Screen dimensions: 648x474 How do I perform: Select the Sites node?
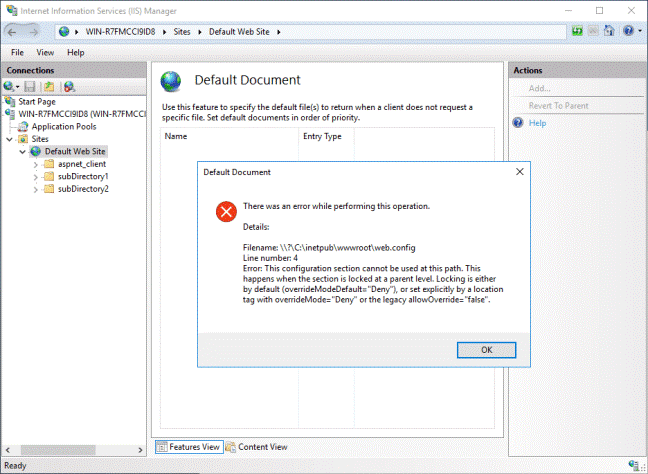coord(40,139)
